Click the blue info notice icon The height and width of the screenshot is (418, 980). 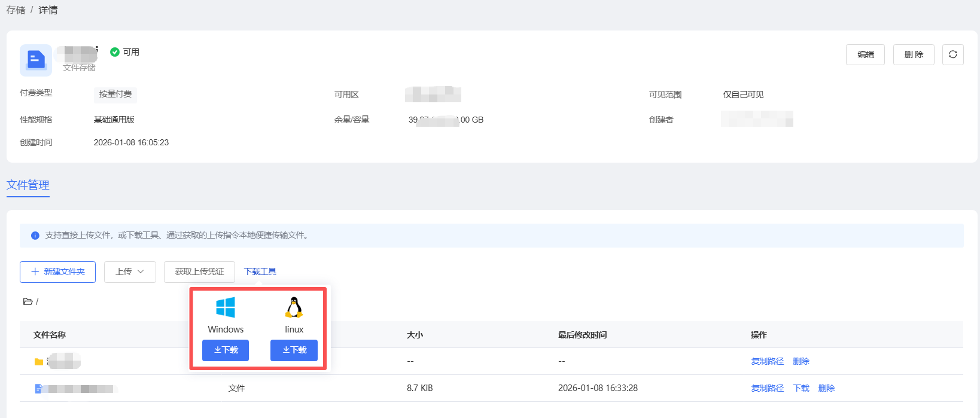[35, 236]
